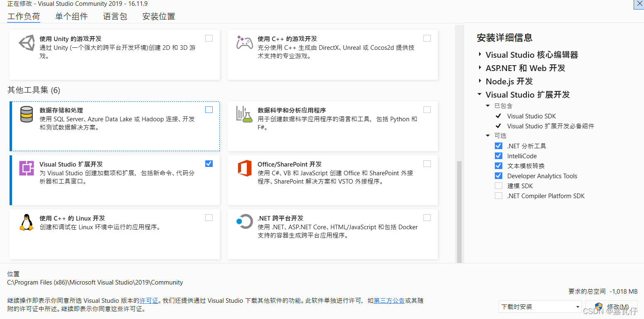
Task: Uncheck Visual Studio 扩展开发 workload
Action: [209, 164]
